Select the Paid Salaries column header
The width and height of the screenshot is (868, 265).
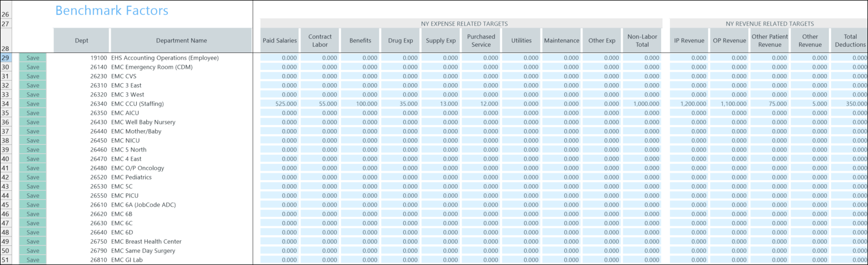tap(280, 41)
